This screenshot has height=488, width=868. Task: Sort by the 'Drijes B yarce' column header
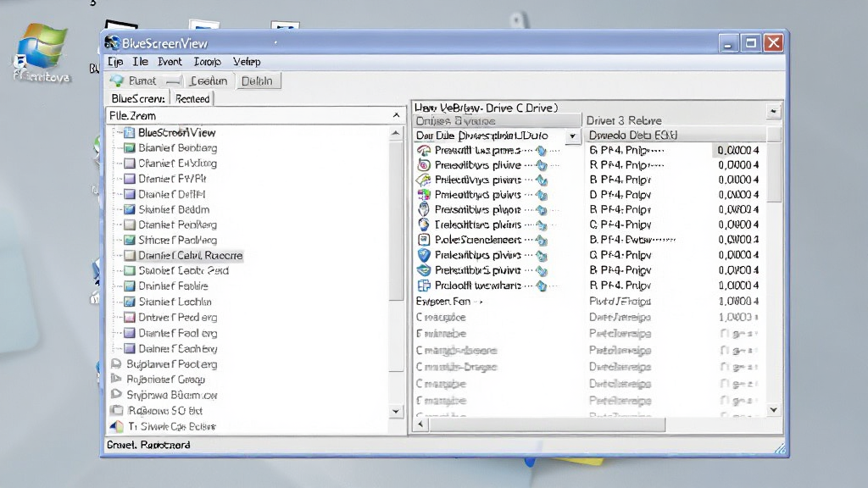497,120
